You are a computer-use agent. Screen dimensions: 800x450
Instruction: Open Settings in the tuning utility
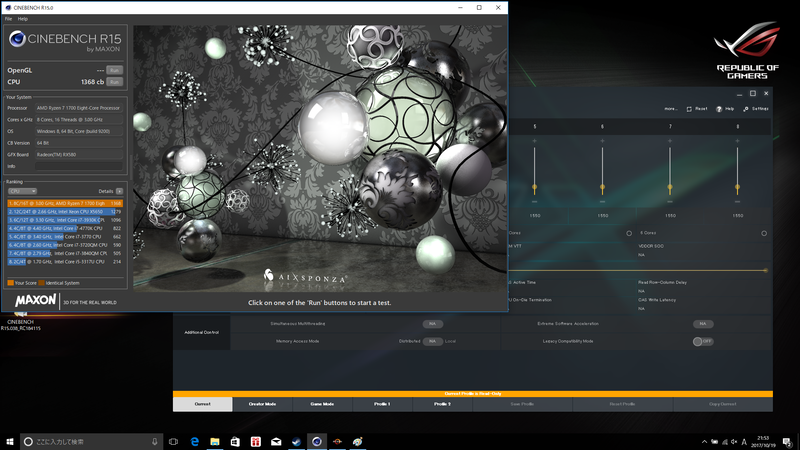click(x=756, y=109)
